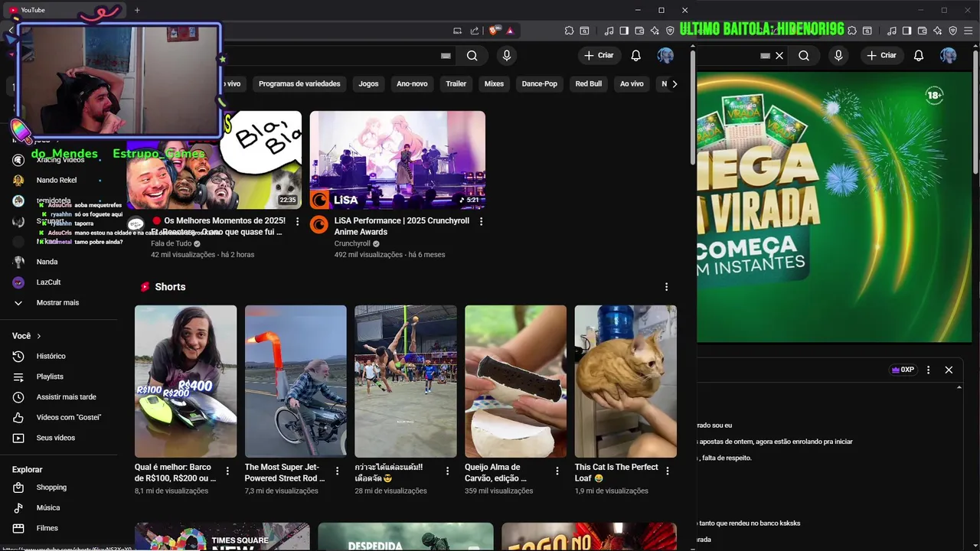Open Brave Rewards triangle icon
980x551 pixels.
point(510,31)
